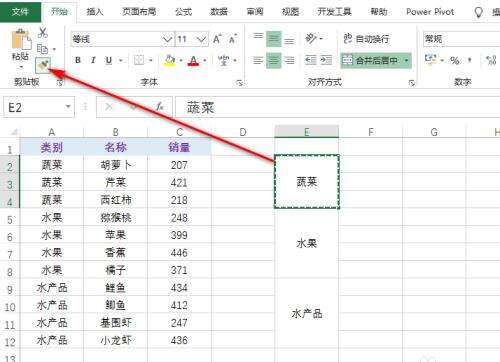Open the font name dropdown
The width and height of the screenshot is (500, 362).
[x=167, y=39]
